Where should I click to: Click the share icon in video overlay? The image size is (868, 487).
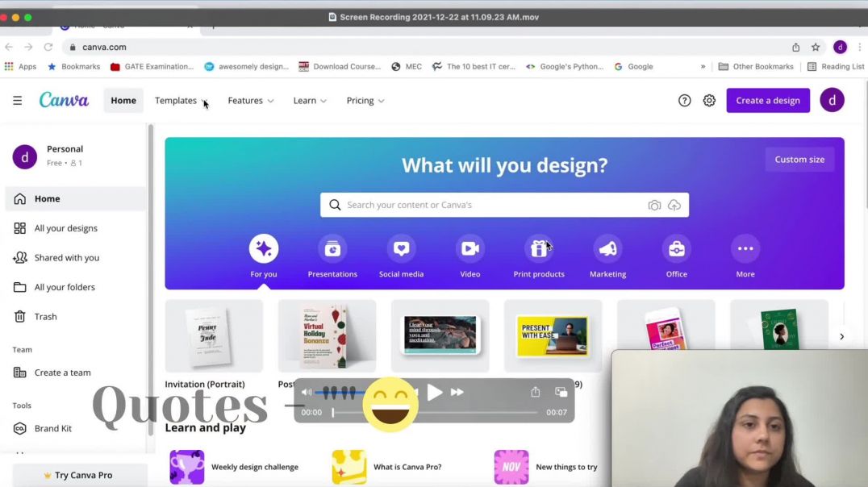(x=536, y=392)
